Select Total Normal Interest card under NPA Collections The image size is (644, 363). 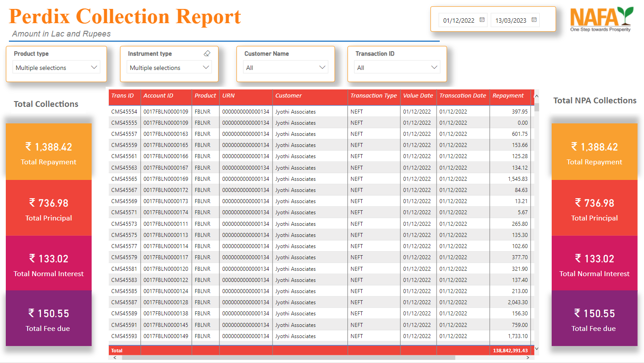594,263
